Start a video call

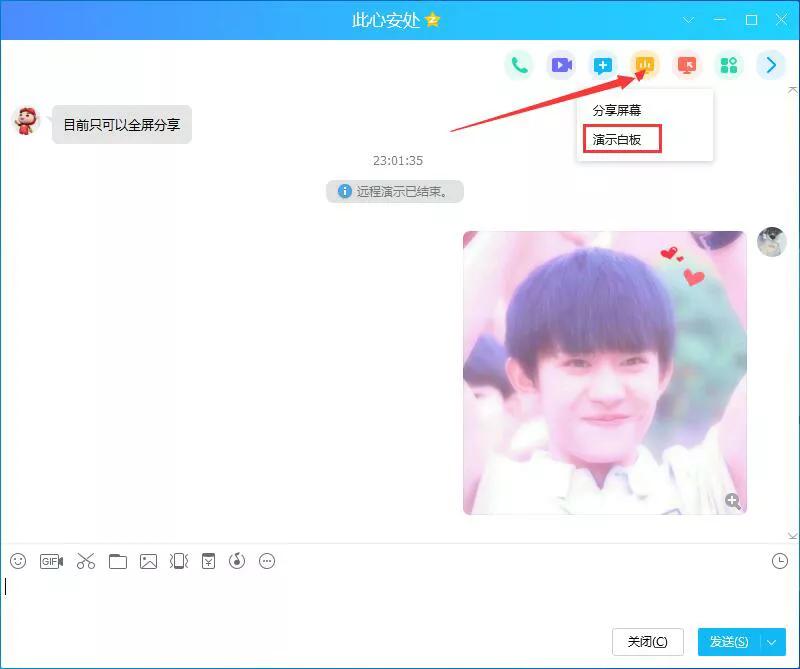(561, 65)
